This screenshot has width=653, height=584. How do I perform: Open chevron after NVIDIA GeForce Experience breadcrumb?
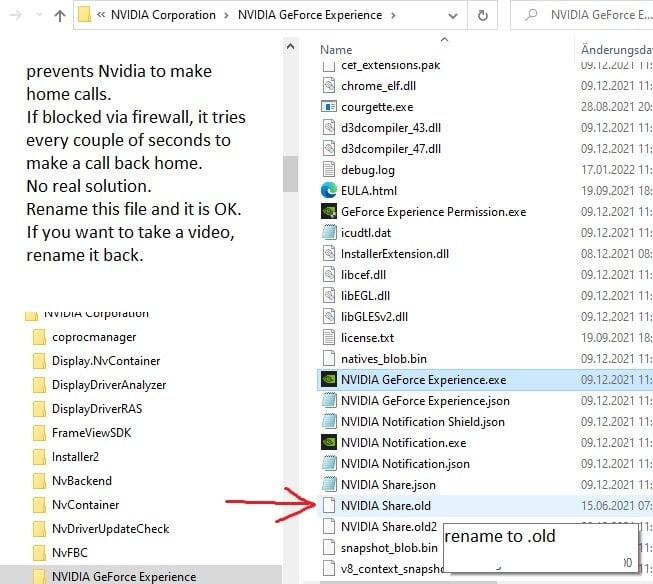point(393,15)
